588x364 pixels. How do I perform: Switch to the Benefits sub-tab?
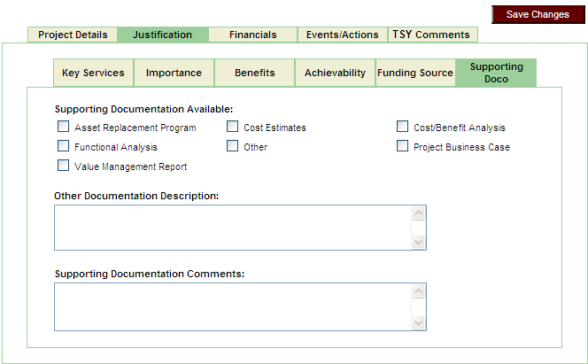click(254, 73)
